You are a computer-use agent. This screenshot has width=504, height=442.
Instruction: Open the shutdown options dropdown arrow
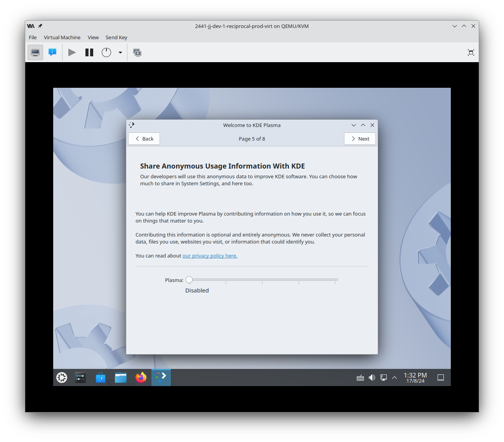click(x=120, y=52)
